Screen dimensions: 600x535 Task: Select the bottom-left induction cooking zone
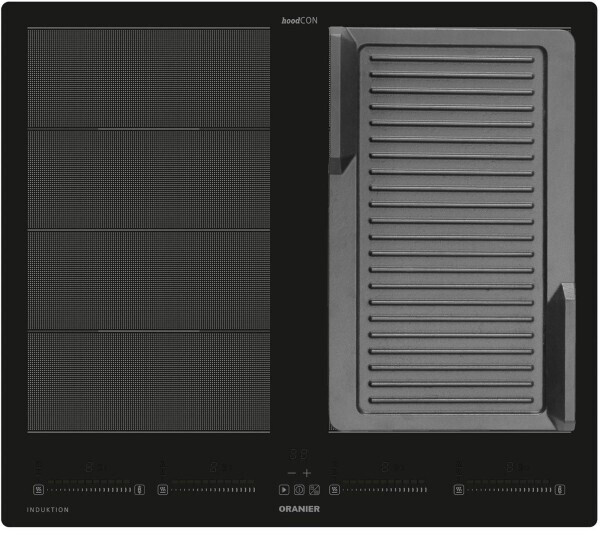tap(148, 381)
